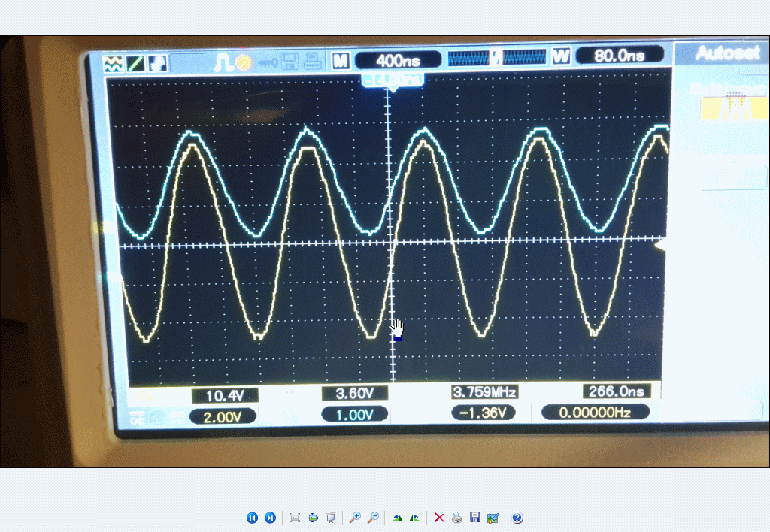This screenshot has width=770, height=532.
Task: Open Help with the question mark icon
Action: [517, 518]
